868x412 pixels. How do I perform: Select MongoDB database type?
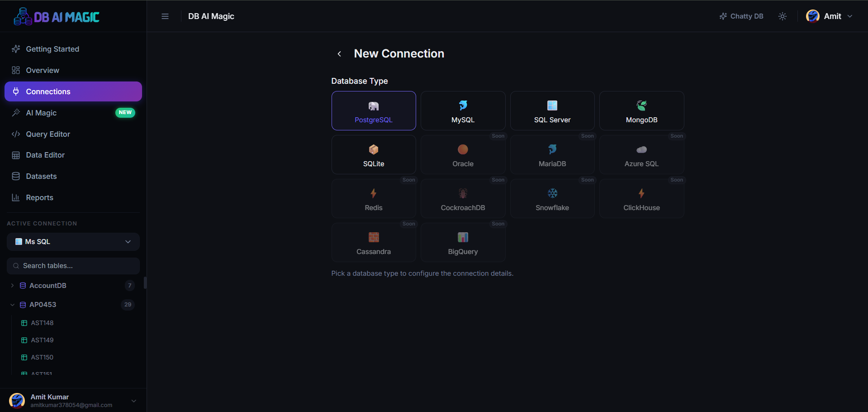(642, 111)
